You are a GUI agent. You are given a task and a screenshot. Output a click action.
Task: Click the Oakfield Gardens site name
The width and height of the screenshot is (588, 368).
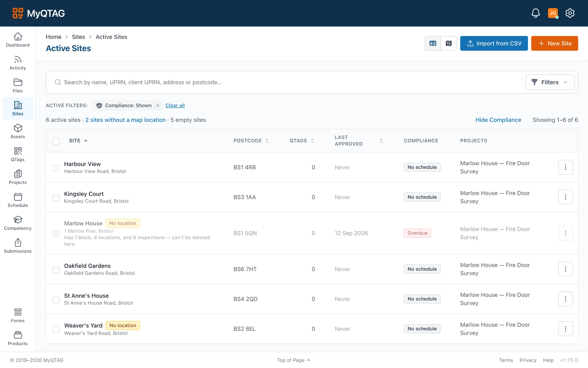click(87, 266)
